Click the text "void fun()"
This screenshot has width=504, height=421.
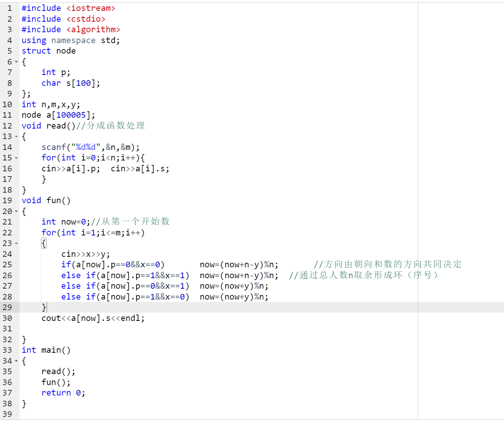coord(46,201)
